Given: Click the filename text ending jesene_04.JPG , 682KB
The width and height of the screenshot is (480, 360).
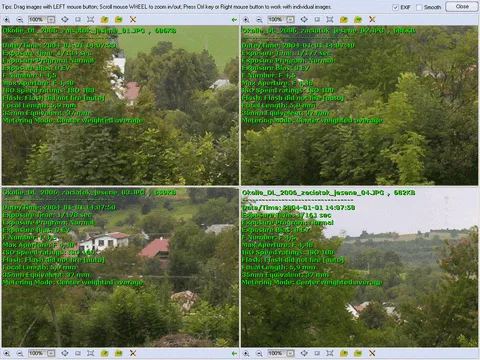Looking at the screenshot, I should coord(328,193).
